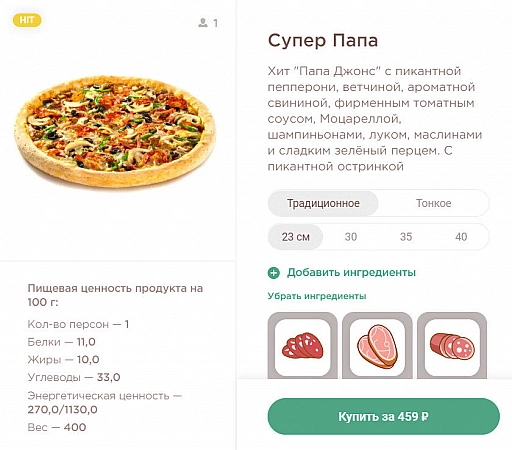
Task: Expand Добавить ингредиенты section
Action: coord(351,273)
